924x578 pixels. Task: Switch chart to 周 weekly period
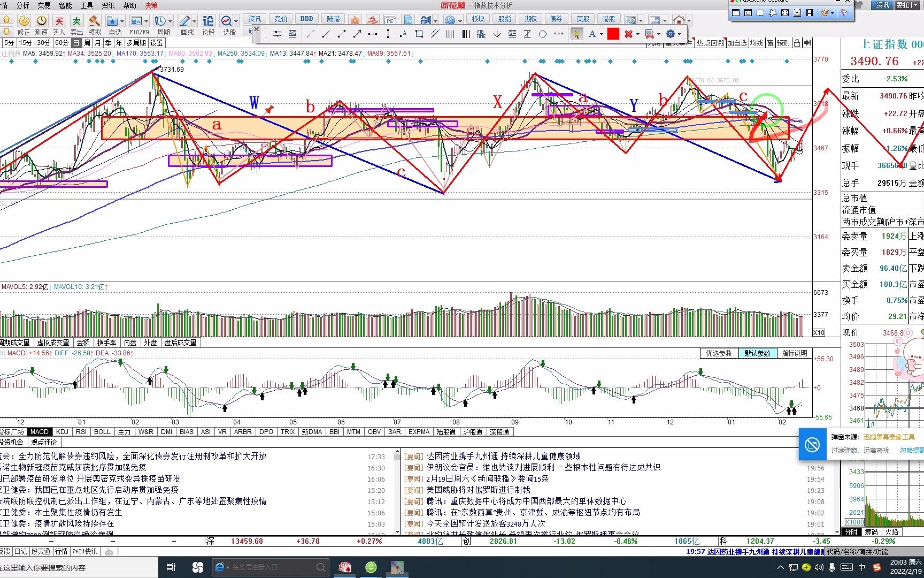(x=87, y=43)
